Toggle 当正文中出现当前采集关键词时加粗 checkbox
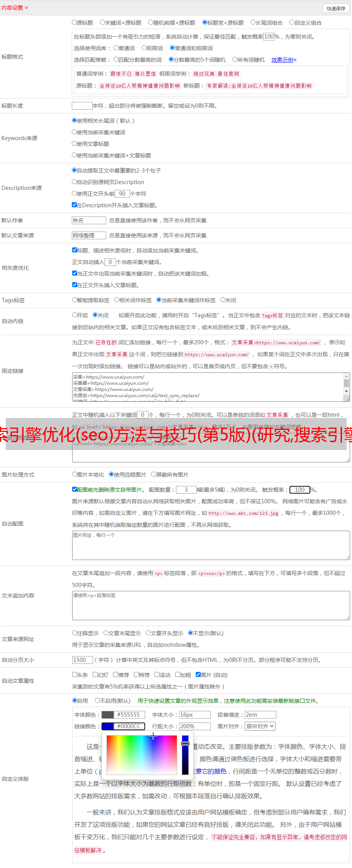Viewport: 352px width, 868px height. pos(74,273)
